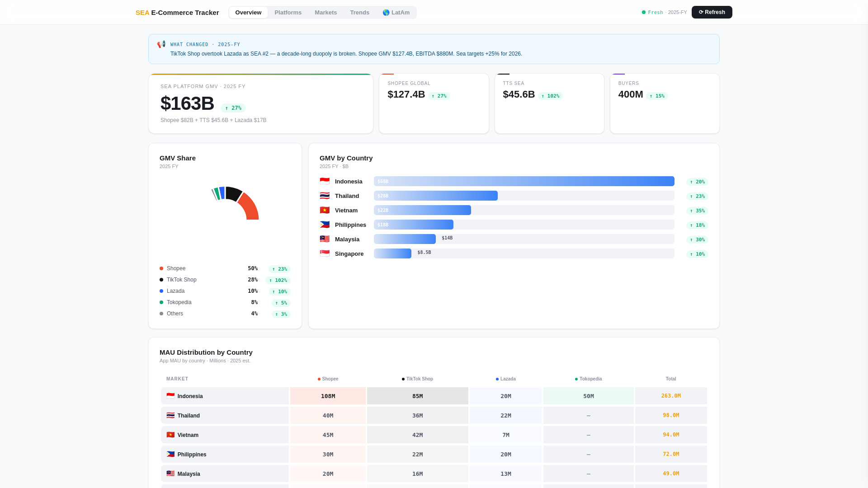Viewport: 868px width, 488px height.
Task: Click the Malaysia $14B bar
Action: tap(405, 239)
